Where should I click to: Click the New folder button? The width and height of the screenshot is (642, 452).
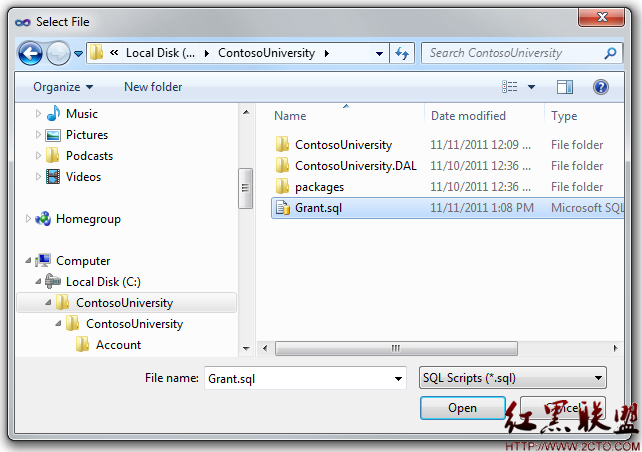point(153,87)
